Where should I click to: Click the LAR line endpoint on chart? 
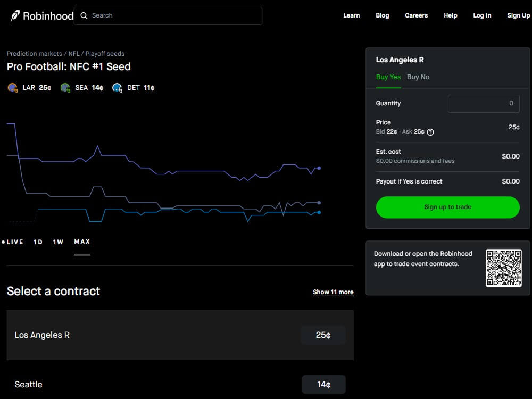pos(319,168)
